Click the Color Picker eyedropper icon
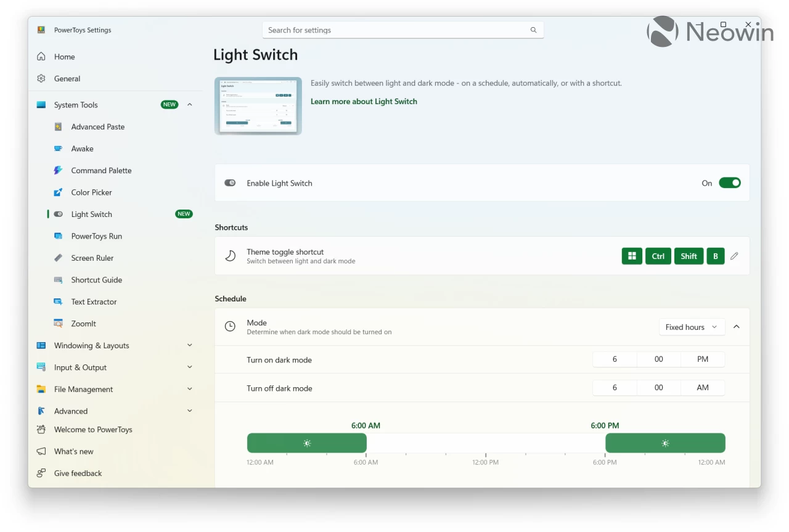Viewport: 789px width, 532px height. (58, 192)
